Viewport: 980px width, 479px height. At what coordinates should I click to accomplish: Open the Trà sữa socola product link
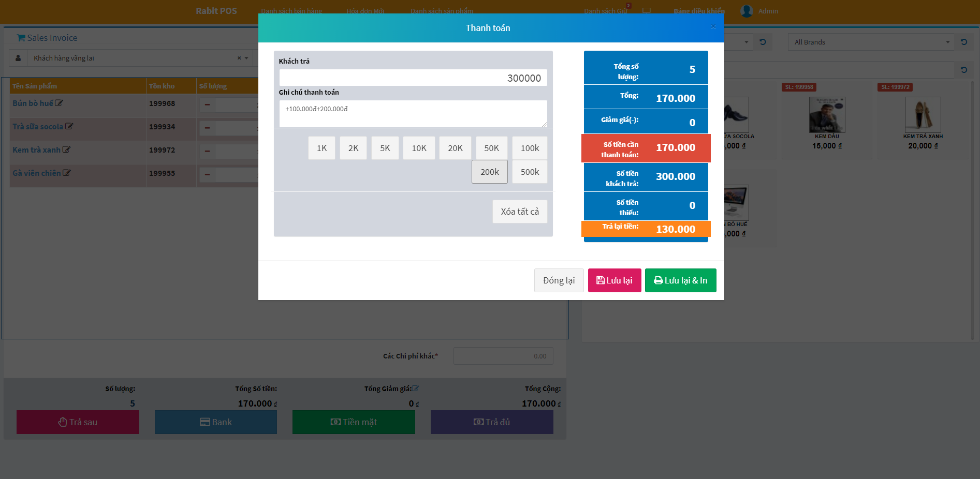[x=38, y=126]
